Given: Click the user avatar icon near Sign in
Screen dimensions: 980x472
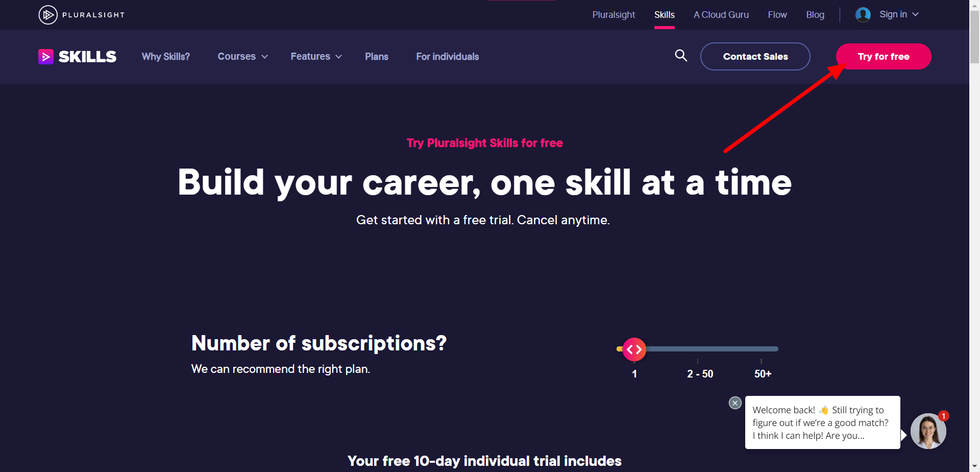Looking at the screenshot, I should click(x=863, y=15).
